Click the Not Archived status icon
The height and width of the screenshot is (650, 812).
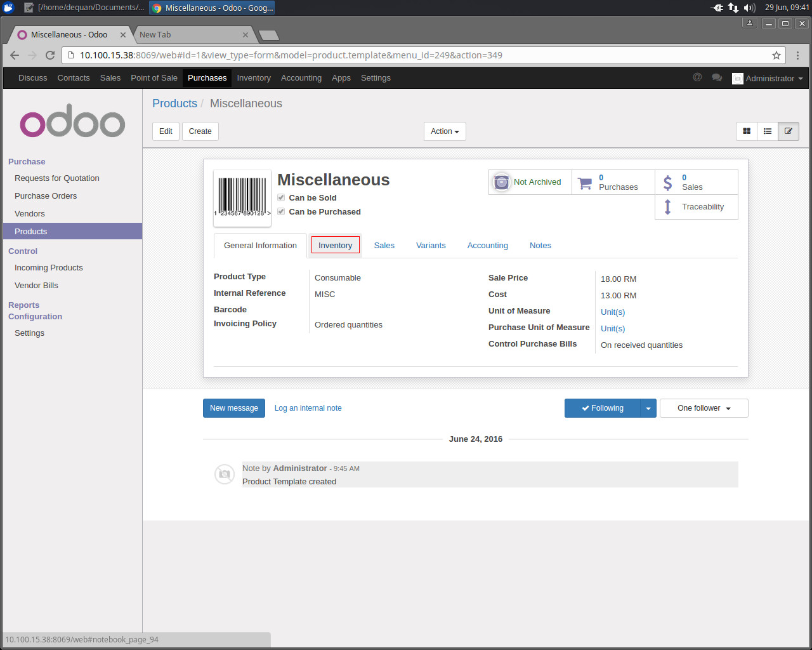pos(501,182)
